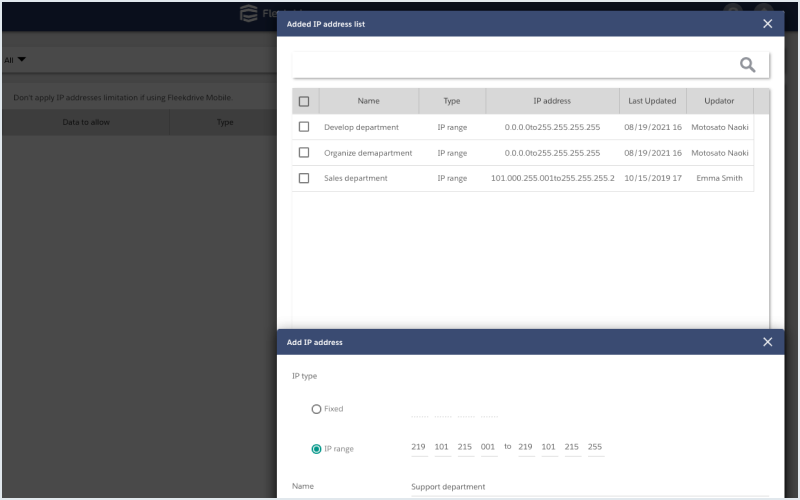Image resolution: width=800 pixels, height=500 pixels.
Task: Click Sales department name cell
Action: click(x=356, y=178)
